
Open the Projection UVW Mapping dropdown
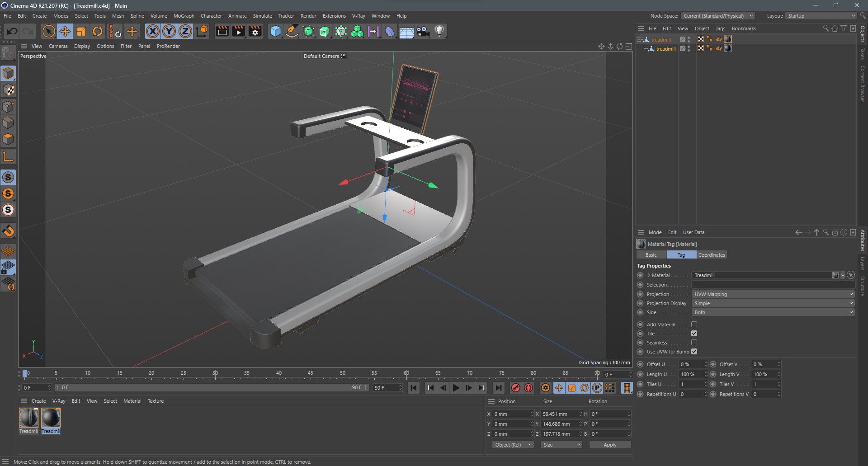coord(773,294)
